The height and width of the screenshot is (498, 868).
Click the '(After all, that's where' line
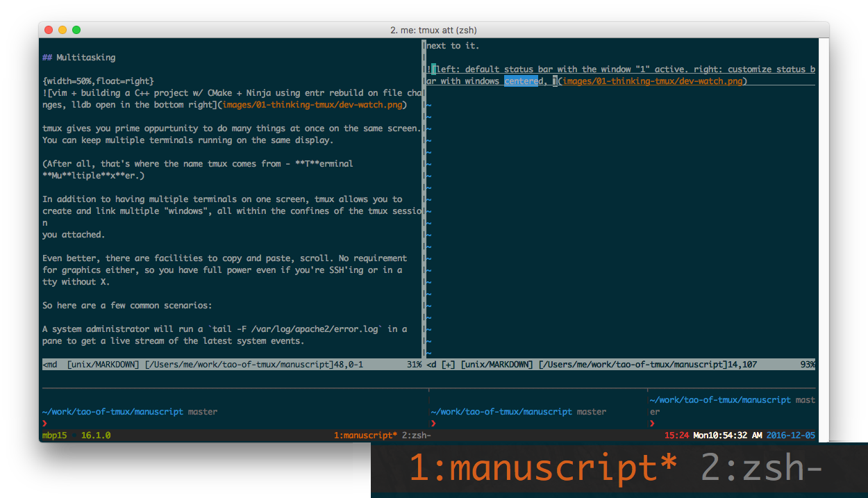click(198, 164)
